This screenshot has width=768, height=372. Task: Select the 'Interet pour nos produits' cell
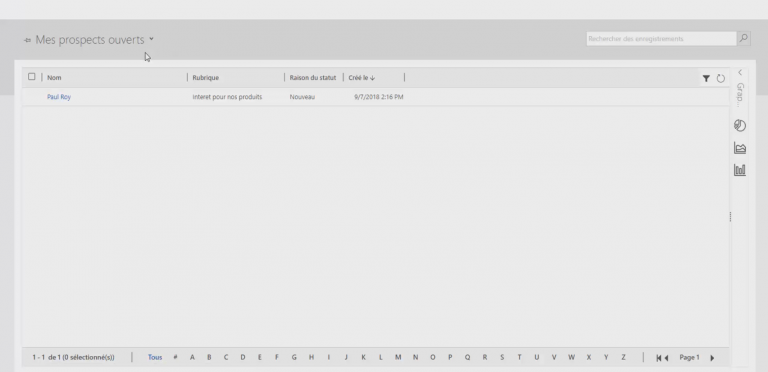coord(227,97)
